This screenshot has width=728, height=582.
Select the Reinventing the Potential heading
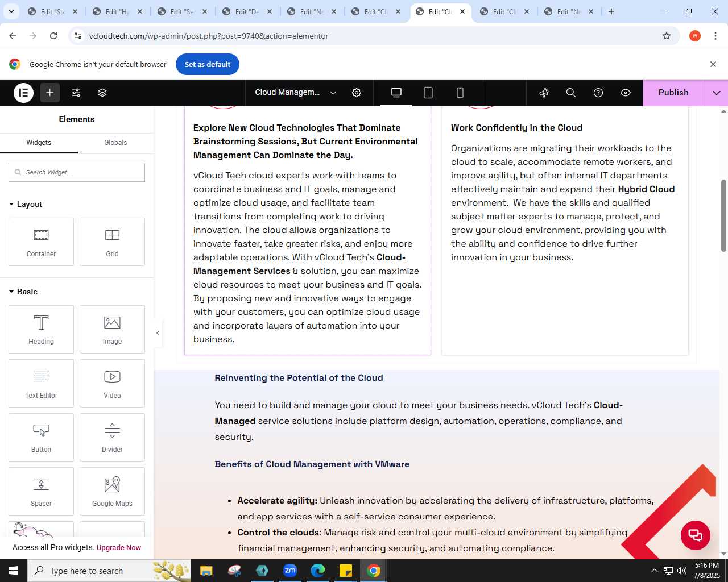[299, 378]
